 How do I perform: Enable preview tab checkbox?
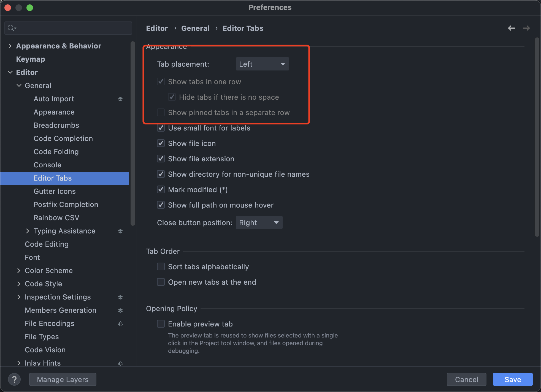[161, 324]
